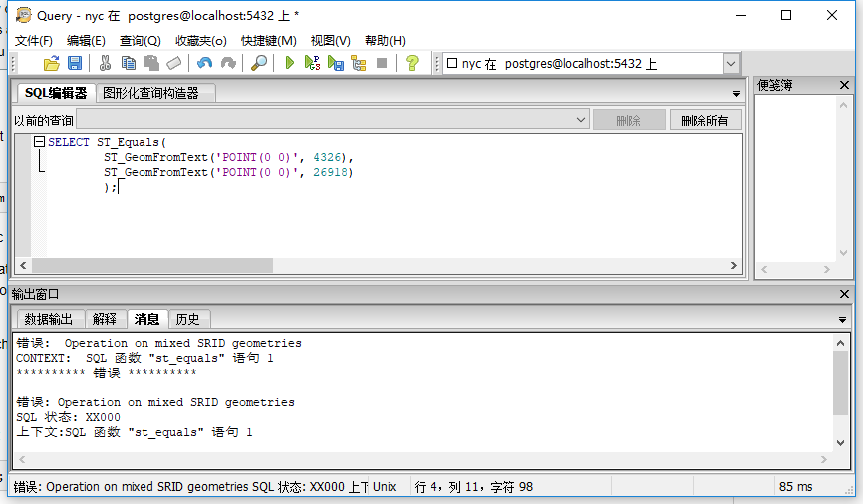Click down arrow of messages pane scrollbar
The image size is (863, 504).
pos(840,442)
